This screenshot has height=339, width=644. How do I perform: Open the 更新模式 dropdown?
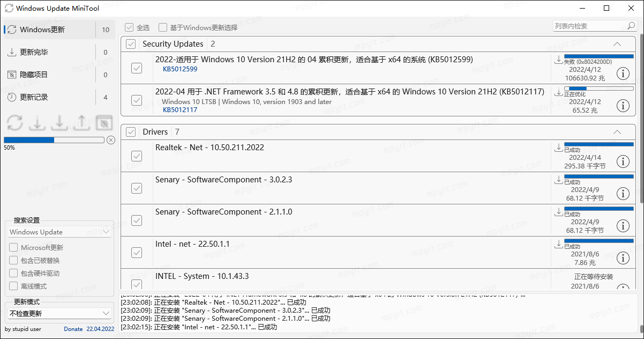coord(59,312)
